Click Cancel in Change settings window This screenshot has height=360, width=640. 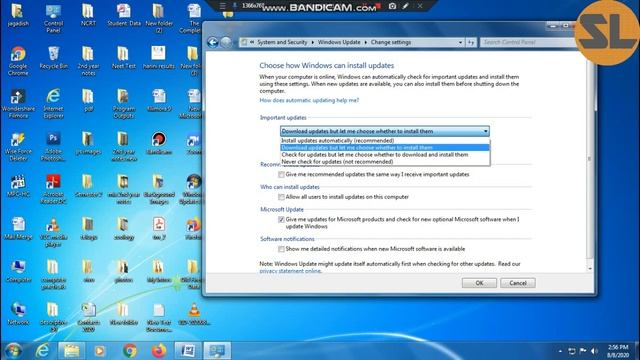(x=518, y=283)
